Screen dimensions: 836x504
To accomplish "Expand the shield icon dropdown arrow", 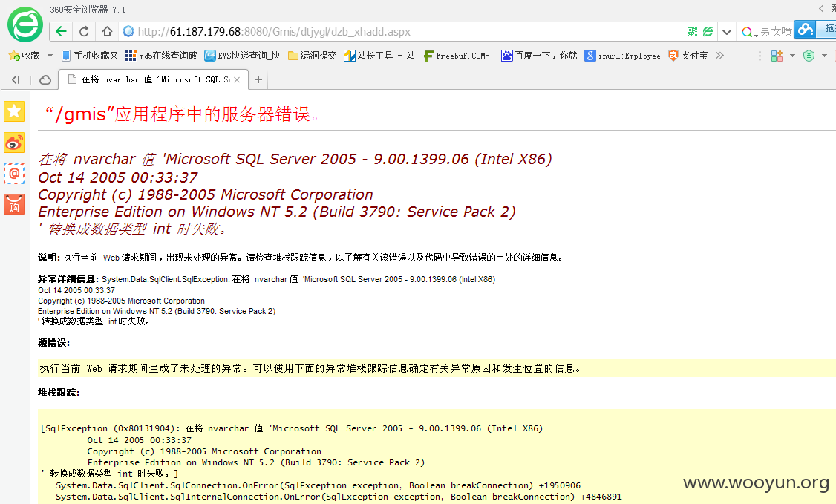I will (x=824, y=56).
